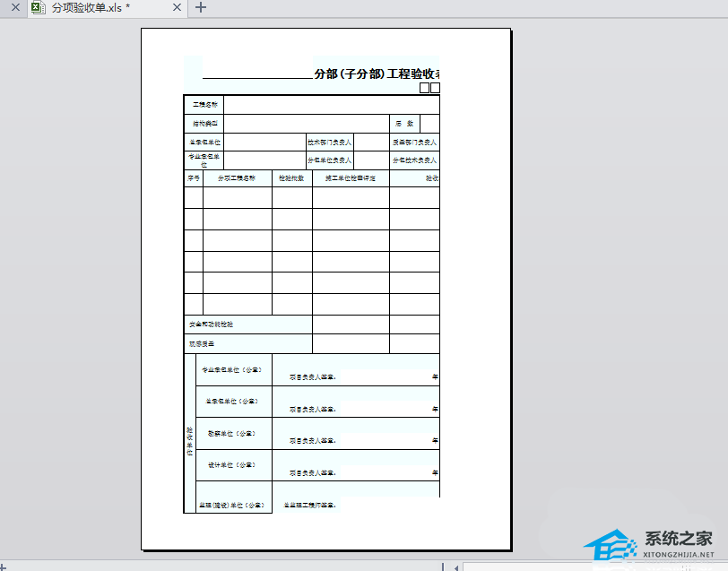Click the 专业承包单位 label in the header rows
This screenshot has height=571, width=728.
coord(204,160)
